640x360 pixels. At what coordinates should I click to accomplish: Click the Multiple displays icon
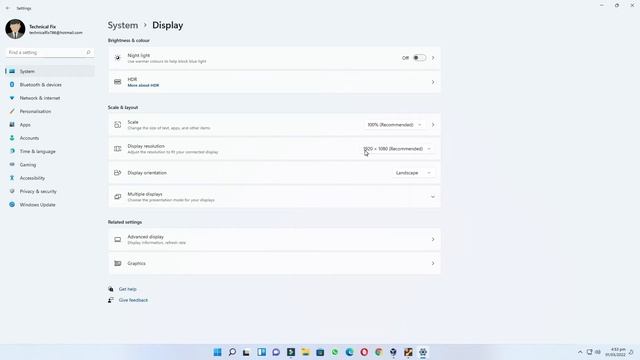coord(118,197)
